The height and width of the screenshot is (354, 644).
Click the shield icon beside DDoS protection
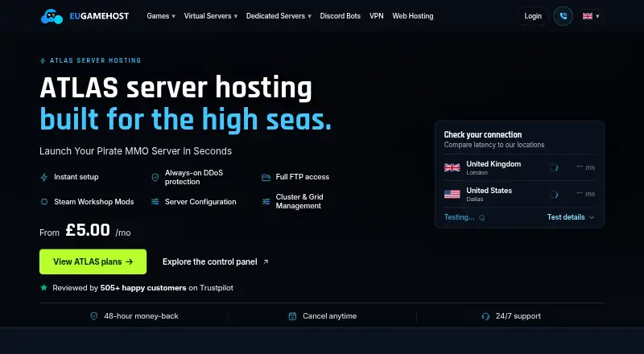tap(155, 178)
